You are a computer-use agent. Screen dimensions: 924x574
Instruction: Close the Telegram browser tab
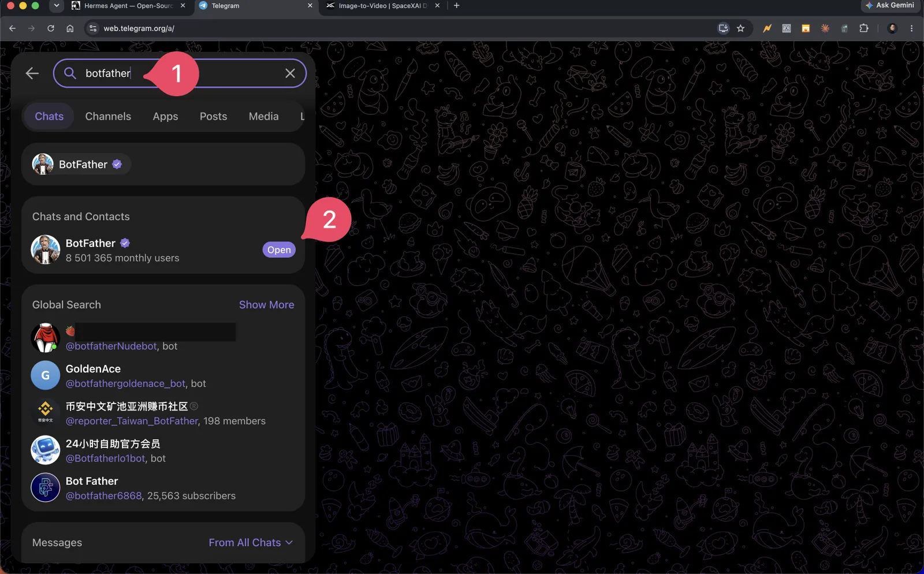click(x=310, y=6)
